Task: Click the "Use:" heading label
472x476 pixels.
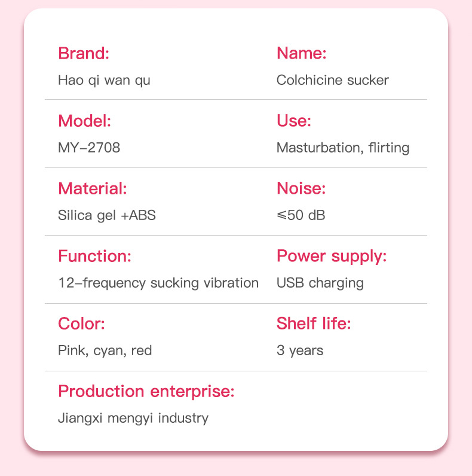Action: pos(294,121)
